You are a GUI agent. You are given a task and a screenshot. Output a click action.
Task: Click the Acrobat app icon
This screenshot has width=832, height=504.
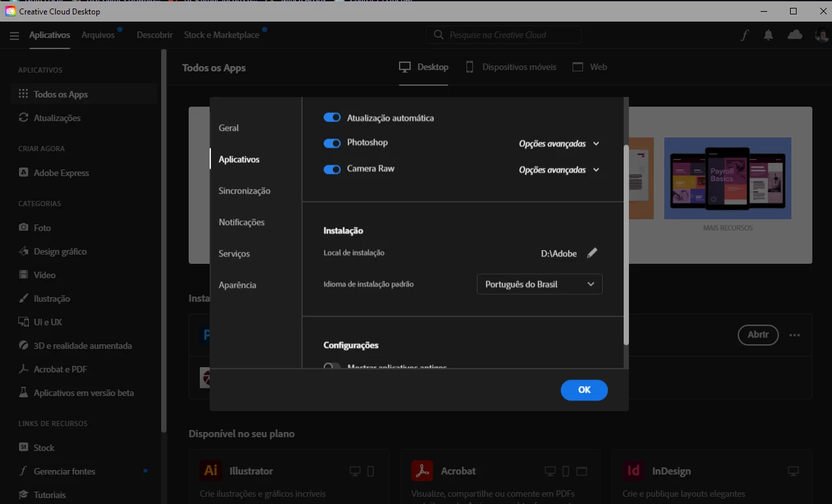point(422,471)
